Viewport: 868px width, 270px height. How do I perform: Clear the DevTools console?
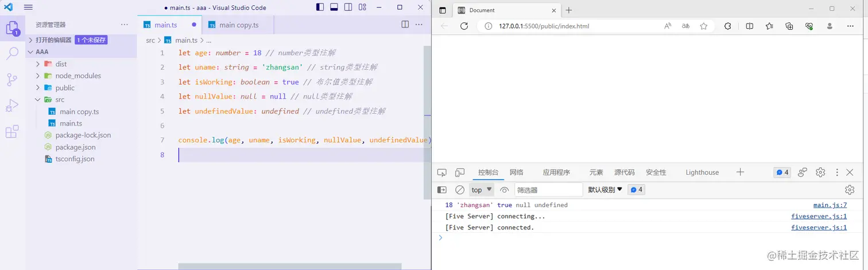(x=460, y=190)
